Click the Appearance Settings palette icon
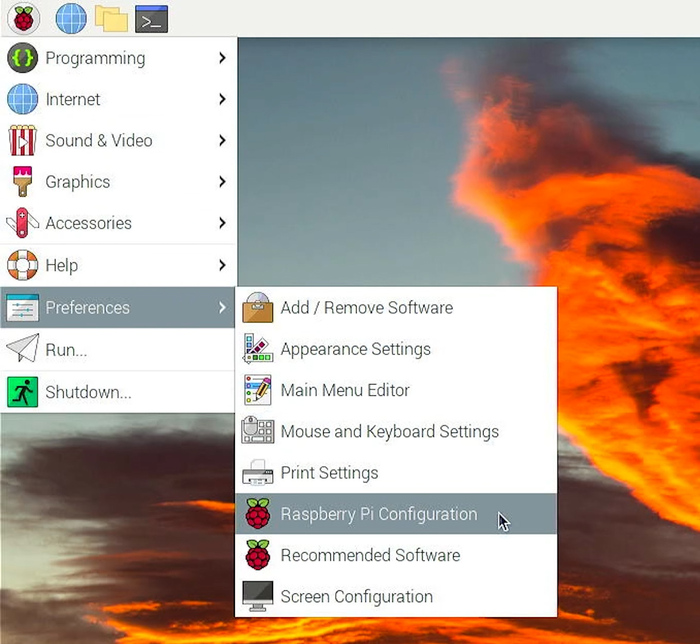Viewport: 700px width, 644px height. point(258,349)
